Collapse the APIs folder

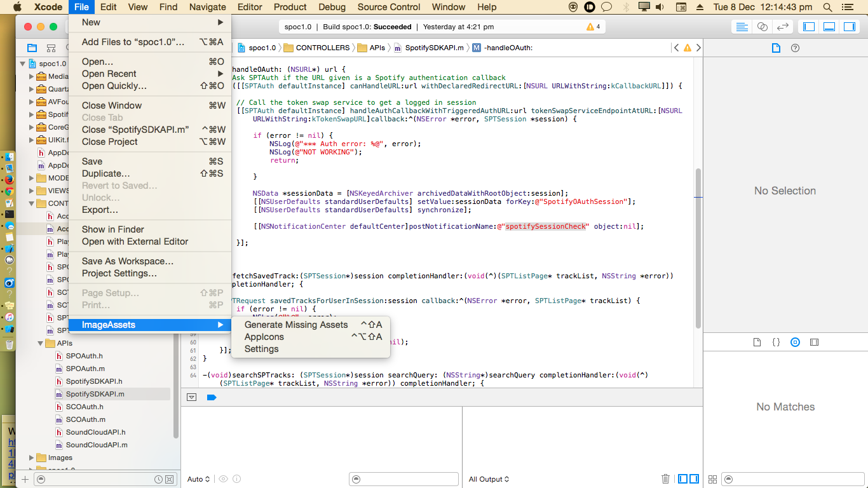click(41, 343)
